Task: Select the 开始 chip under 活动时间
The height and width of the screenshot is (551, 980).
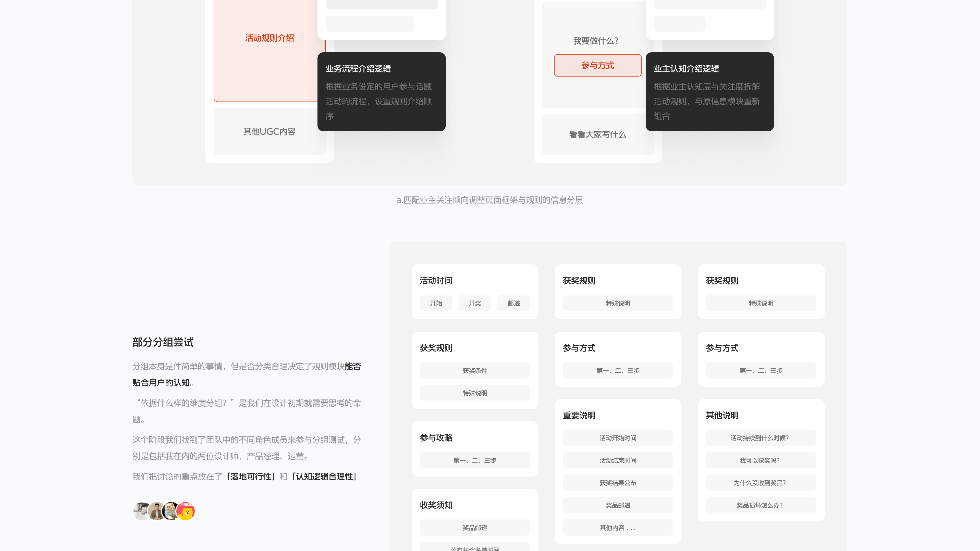Action: pos(436,303)
